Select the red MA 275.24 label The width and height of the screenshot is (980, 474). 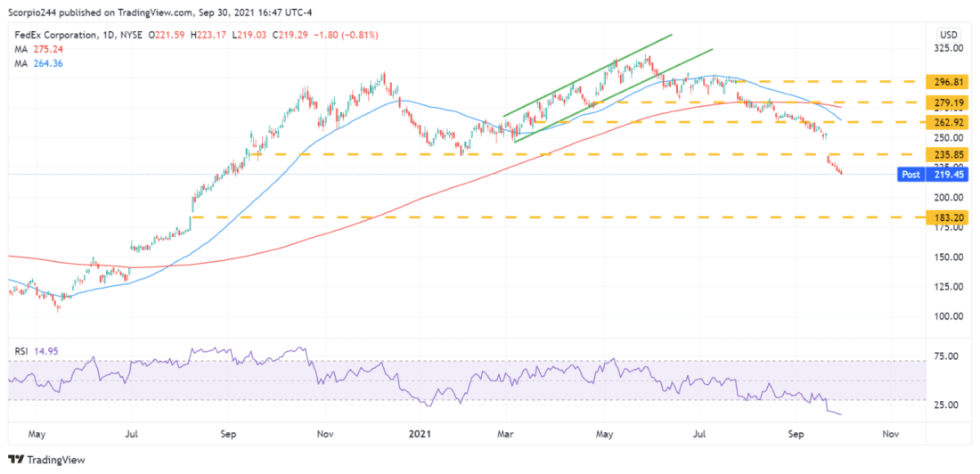tap(38, 49)
